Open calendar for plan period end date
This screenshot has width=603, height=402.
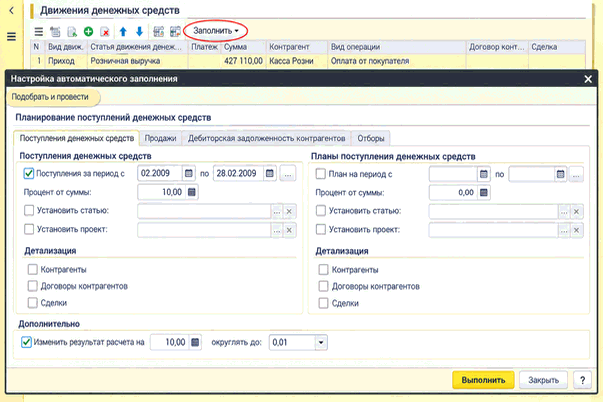coord(560,174)
